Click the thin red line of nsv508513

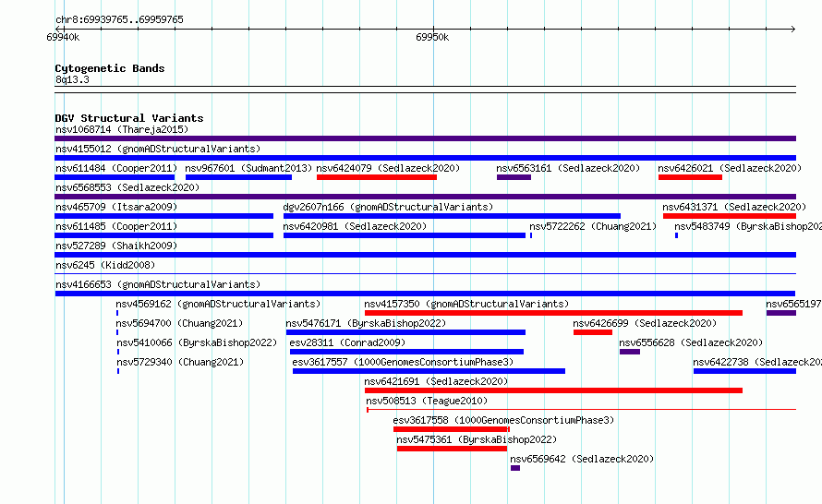581,409
